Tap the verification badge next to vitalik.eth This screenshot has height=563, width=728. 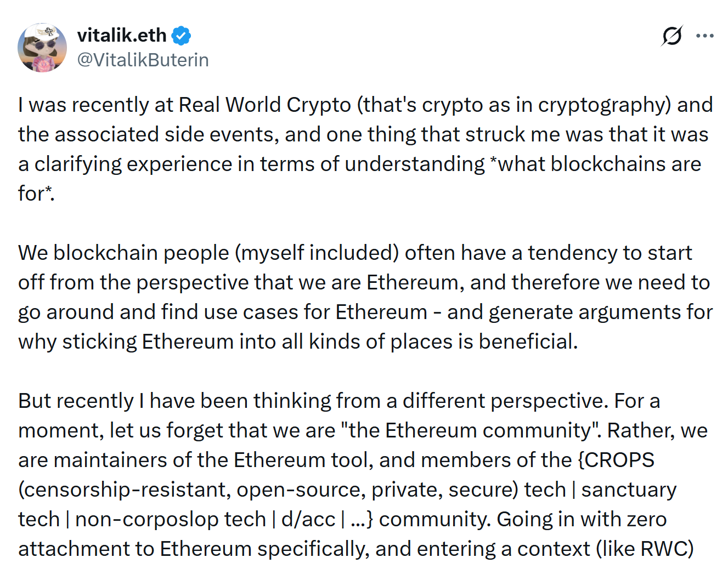click(181, 35)
